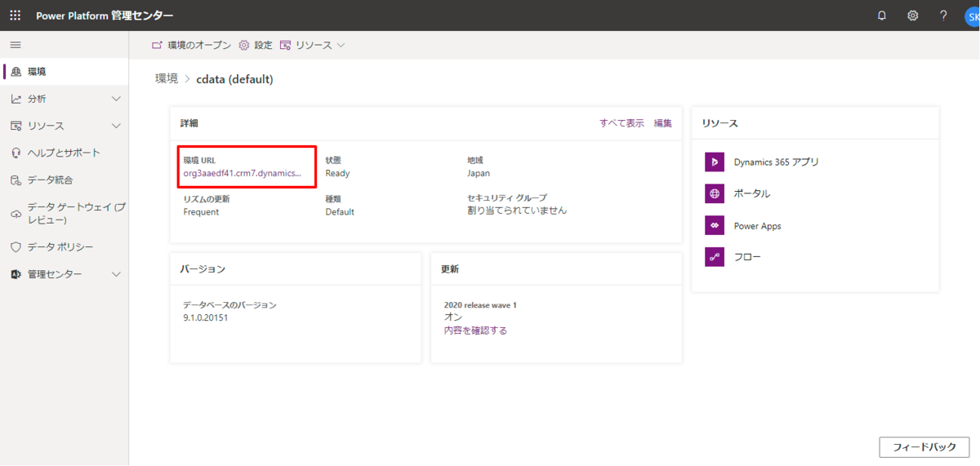Click 設定 in the command bar

point(256,45)
